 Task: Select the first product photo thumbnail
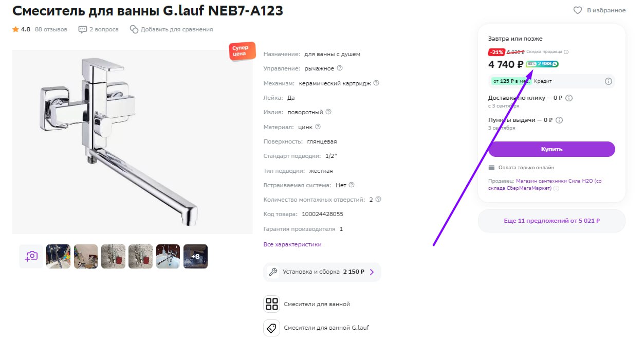pyautogui.click(x=58, y=256)
